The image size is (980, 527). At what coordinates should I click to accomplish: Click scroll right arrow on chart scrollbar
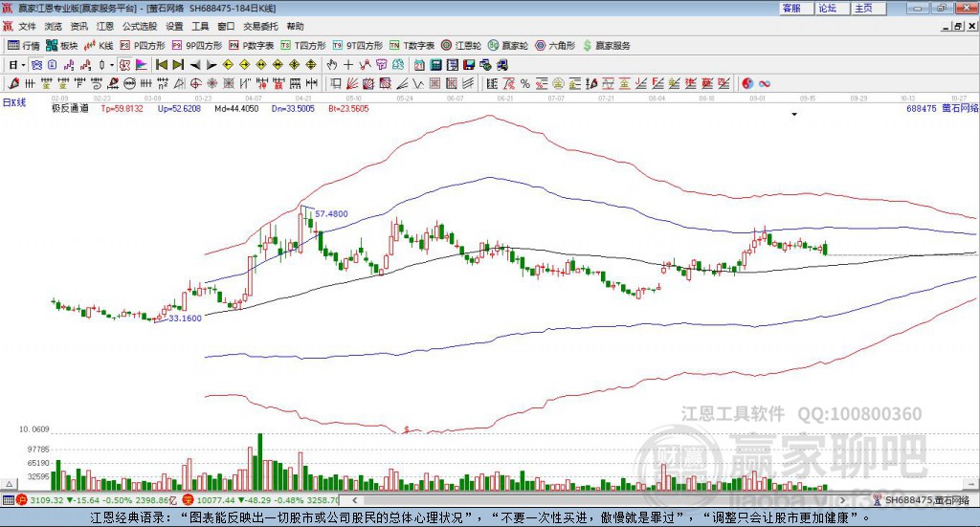coord(842,500)
